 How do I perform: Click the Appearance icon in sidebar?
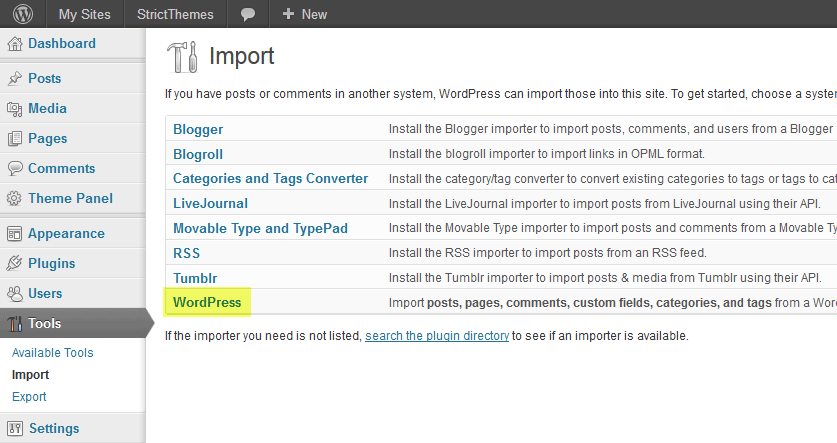coord(15,234)
